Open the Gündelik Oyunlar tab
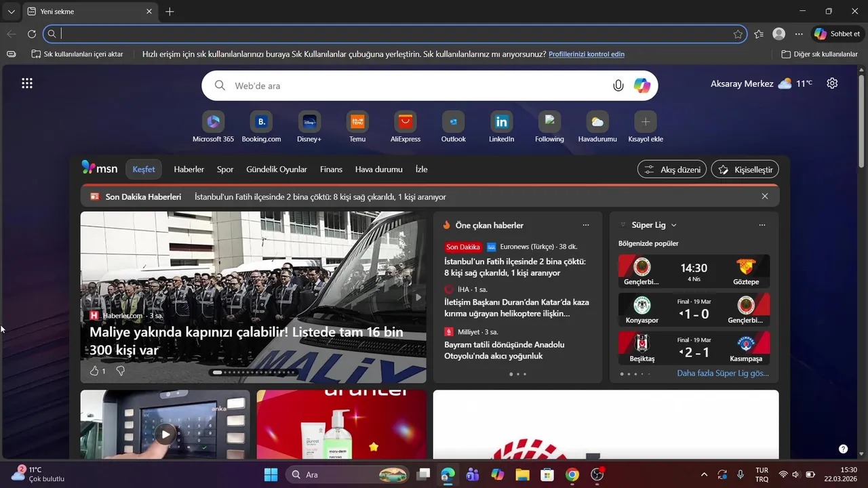Viewport: 868px width, 488px height. pyautogui.click(x=277, y=169)
